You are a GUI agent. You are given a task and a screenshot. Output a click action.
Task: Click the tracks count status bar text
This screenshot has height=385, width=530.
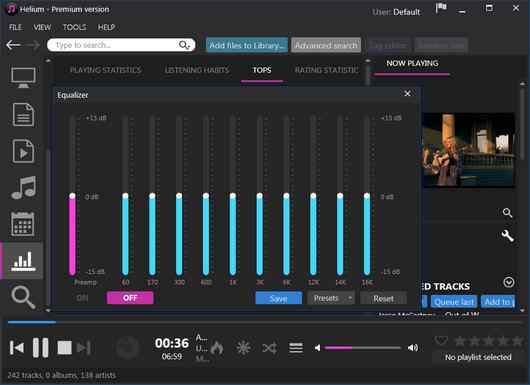click(x=62, y=375)
